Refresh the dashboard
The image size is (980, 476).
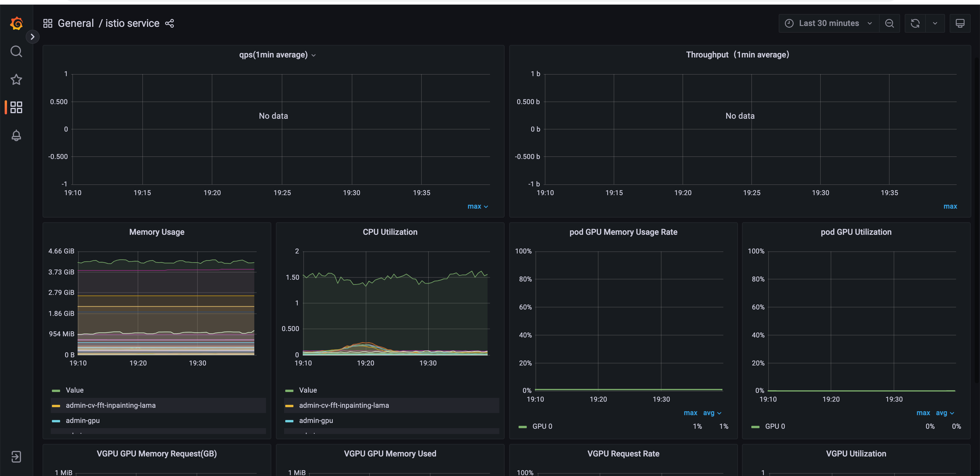pyautogui.click(x=915, y=24)
